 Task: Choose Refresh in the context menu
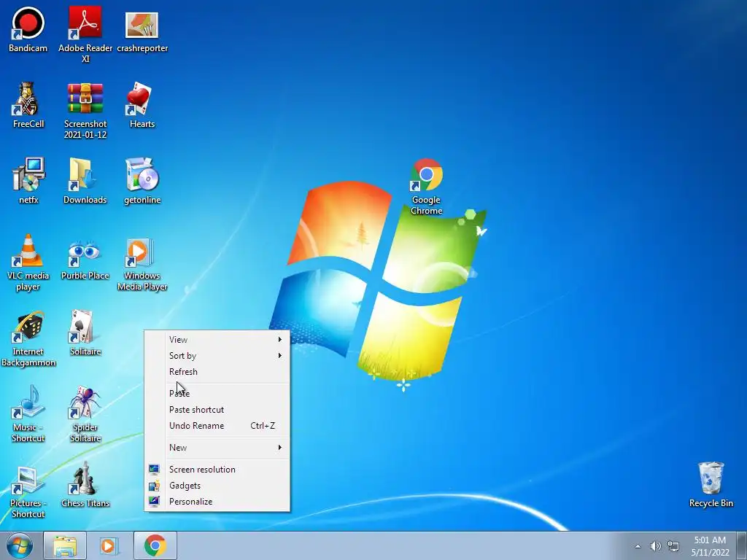tap(217, 372)
